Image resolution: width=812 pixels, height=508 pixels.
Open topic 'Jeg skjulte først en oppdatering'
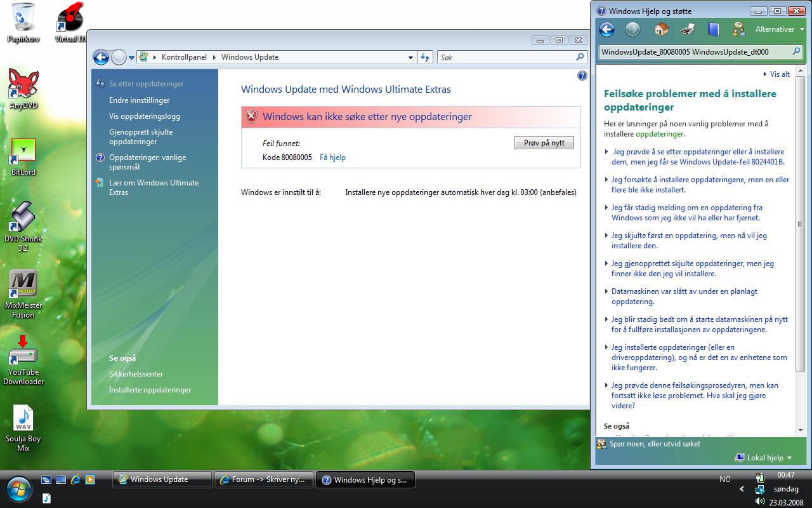[689, 241]
